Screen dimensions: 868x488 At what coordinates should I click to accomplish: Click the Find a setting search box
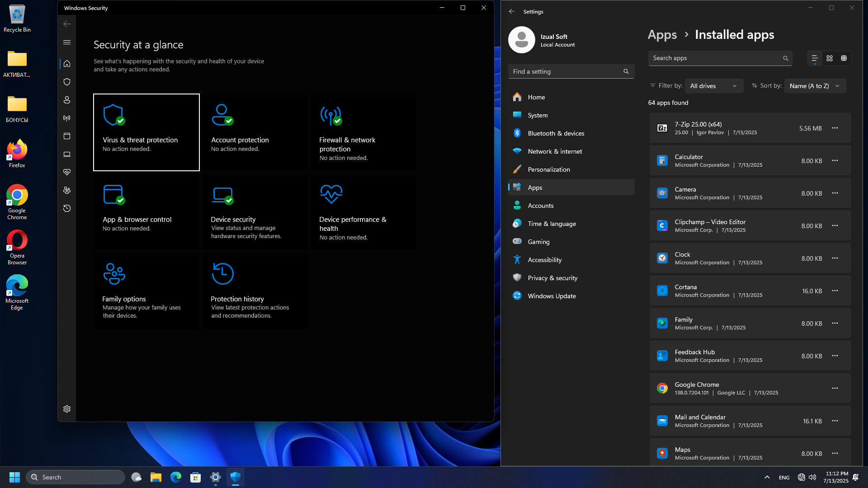tap(571, 71)
